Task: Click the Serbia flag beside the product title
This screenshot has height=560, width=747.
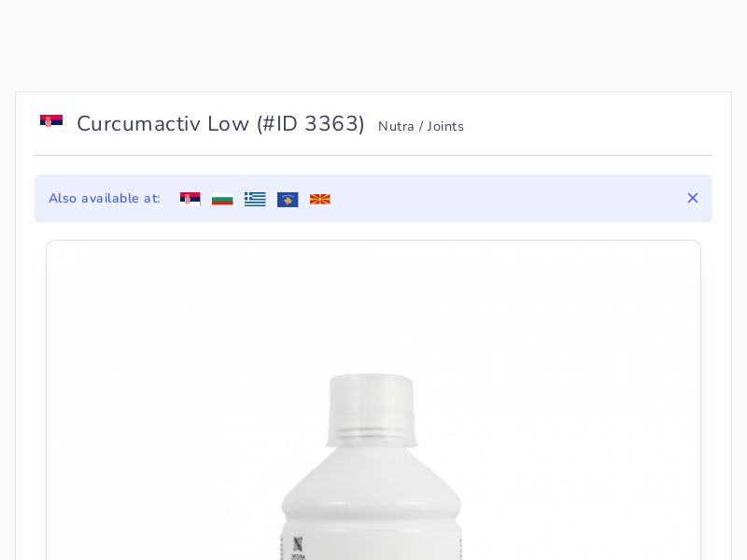Action: click(x=51, y=120)
